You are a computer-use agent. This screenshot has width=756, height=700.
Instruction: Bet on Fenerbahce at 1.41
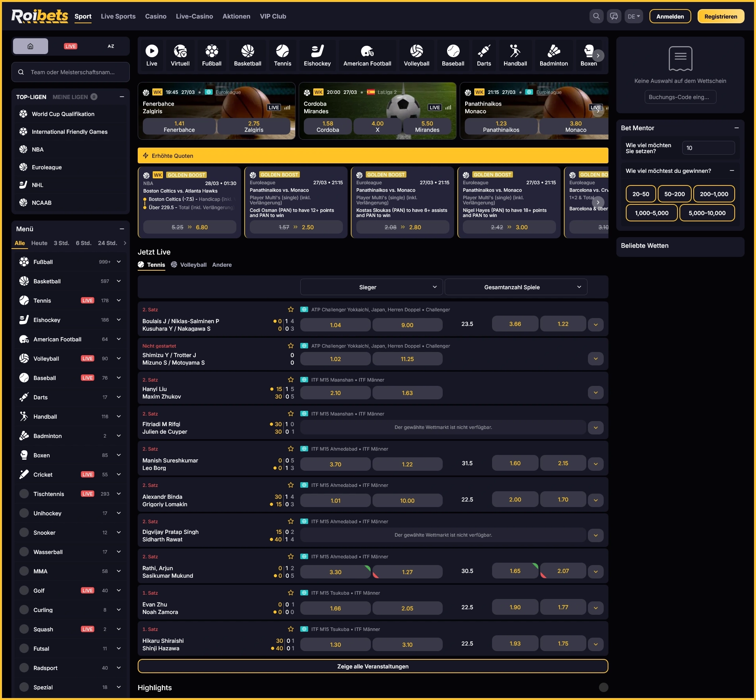[179, 126]
